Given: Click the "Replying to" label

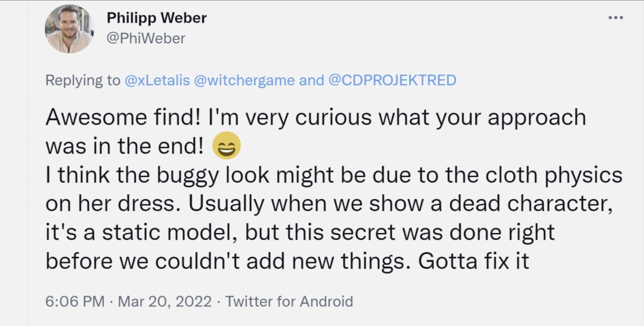Looking at the screenshot, I should 83,80.
